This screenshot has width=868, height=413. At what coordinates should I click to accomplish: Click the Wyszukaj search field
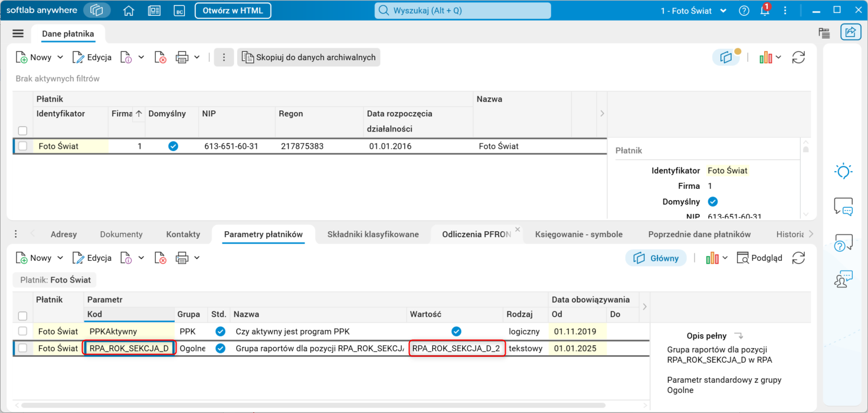pos(463,11)
